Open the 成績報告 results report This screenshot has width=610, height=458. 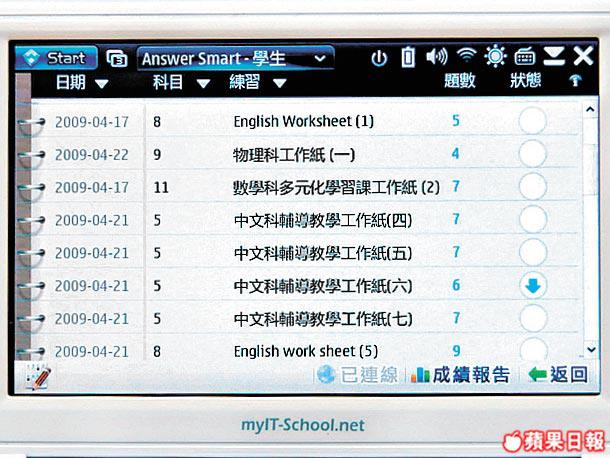(460, 375)
